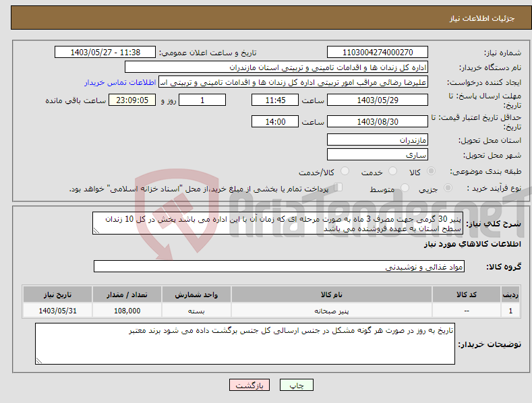Click the quantity cell 108,000
Screen dimensions: 532x403
tap(127, 311)
